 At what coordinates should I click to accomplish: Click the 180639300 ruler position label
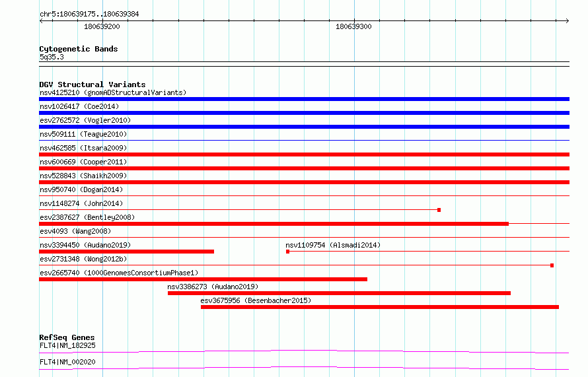coord(353,26)
